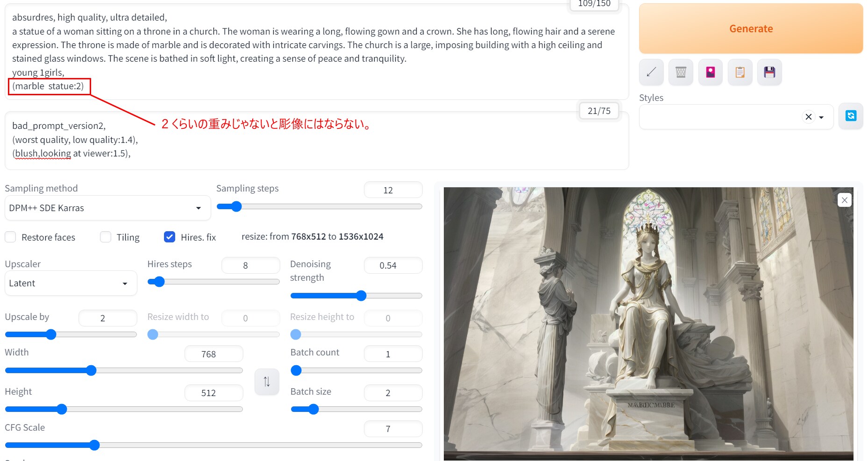
Task: Open the Upscaler Latent dropdown
Action: pyautogui.click(x=71, y=284)
